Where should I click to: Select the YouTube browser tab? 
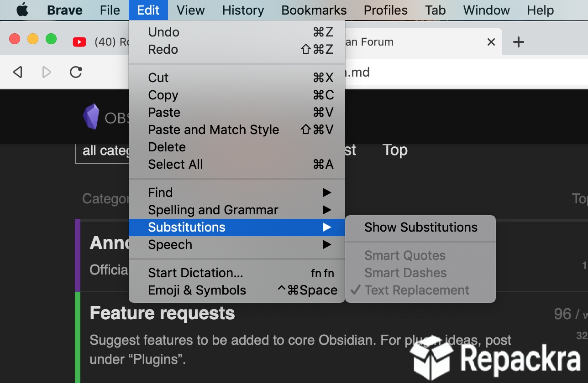(x=100, y=42)
